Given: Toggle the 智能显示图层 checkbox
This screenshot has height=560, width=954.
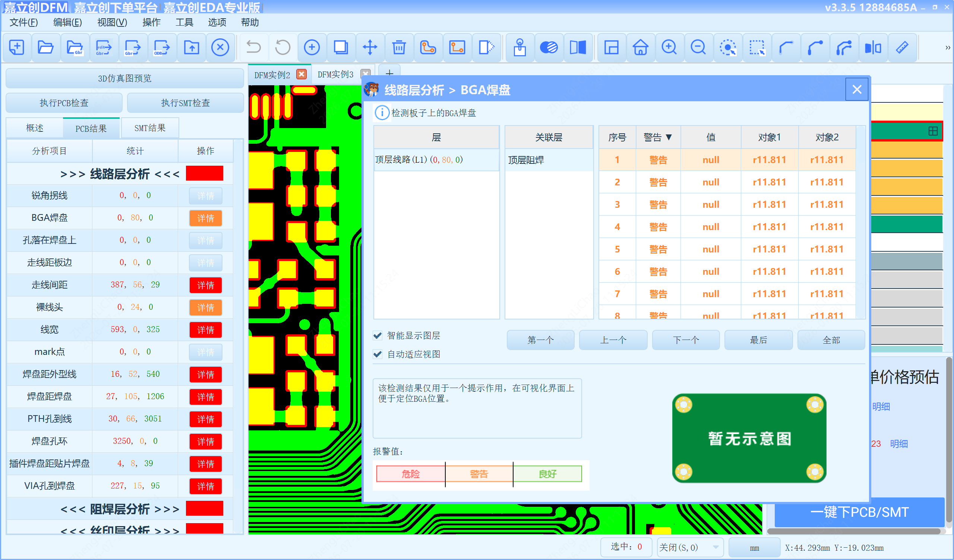Looking at the screenshot, I should [378, 335].
